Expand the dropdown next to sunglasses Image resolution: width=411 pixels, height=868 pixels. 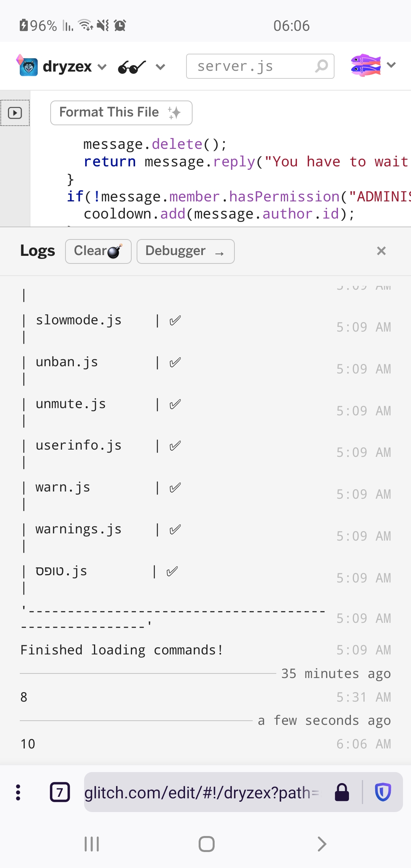point(161,67)
